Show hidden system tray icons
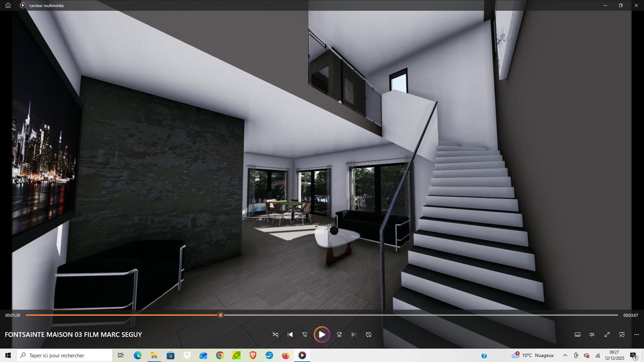Screen dimensions: 644x362 click(x=565, y=355)
